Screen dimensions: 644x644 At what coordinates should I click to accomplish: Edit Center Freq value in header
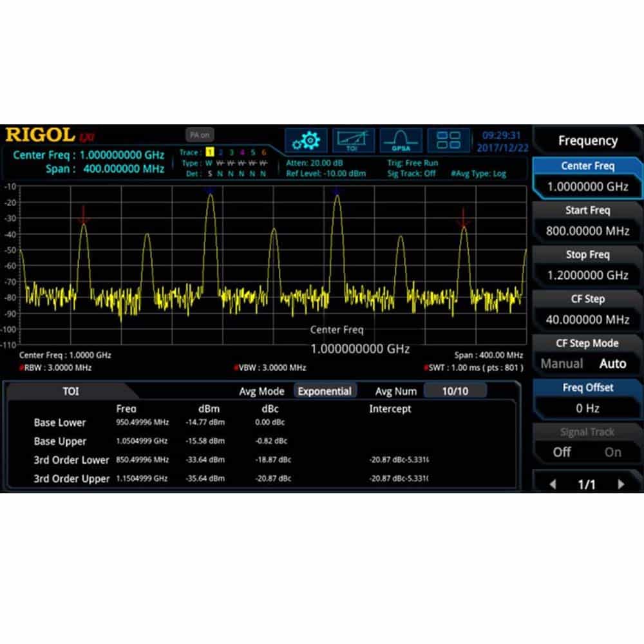(122, 155)
